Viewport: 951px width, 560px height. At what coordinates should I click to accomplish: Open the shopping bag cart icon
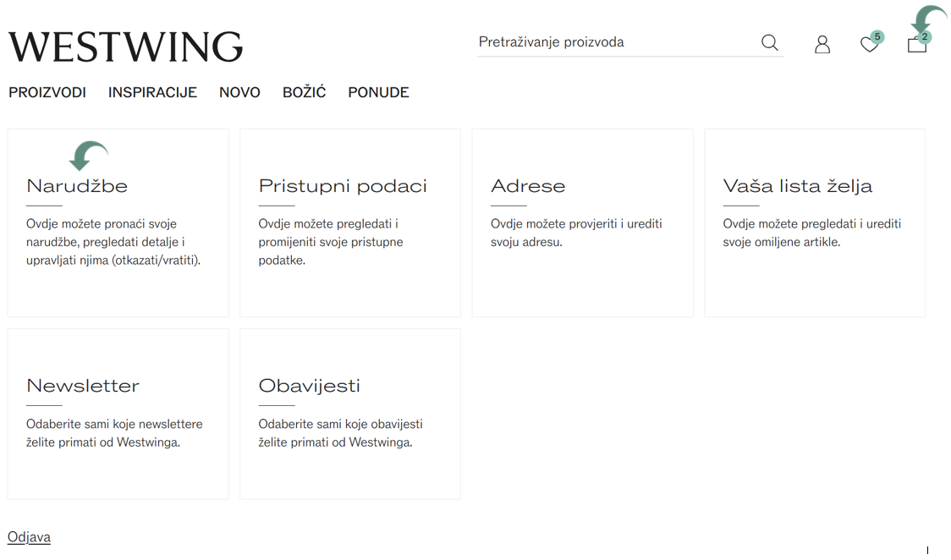point(917,45)
